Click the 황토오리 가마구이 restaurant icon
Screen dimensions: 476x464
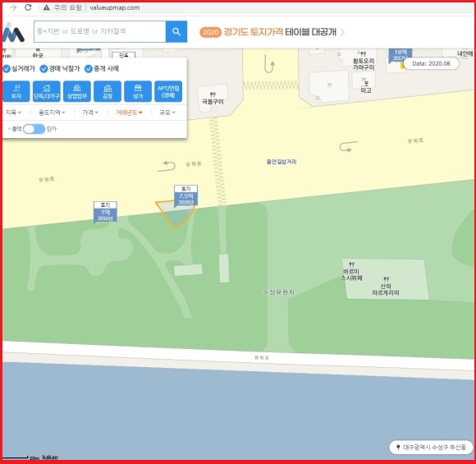pos(363,54)
